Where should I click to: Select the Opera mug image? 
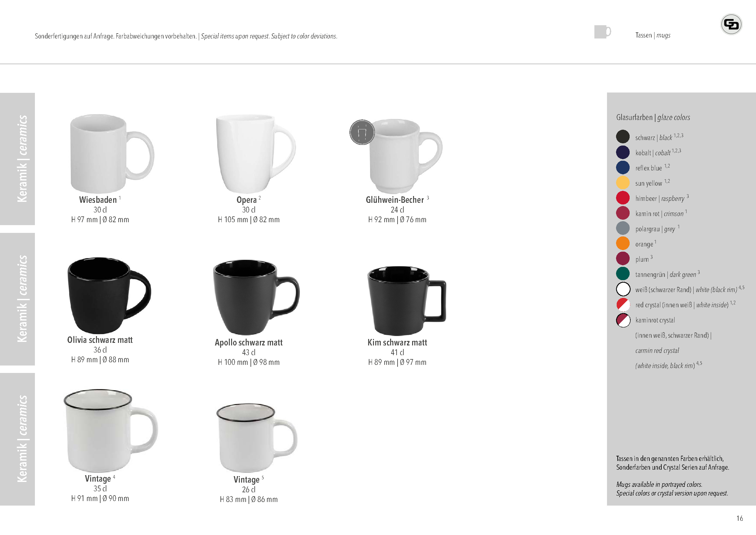256,154
